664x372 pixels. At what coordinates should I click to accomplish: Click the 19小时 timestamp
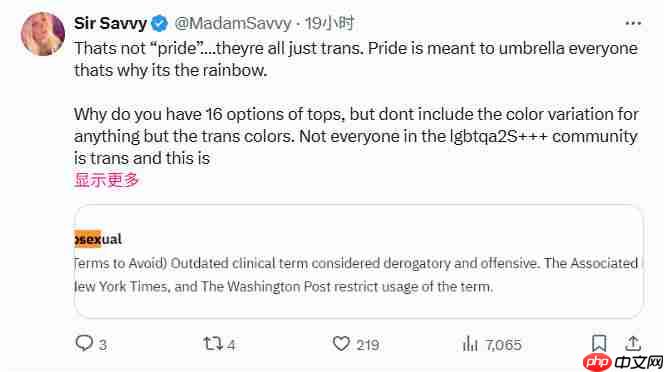(329, 23)
